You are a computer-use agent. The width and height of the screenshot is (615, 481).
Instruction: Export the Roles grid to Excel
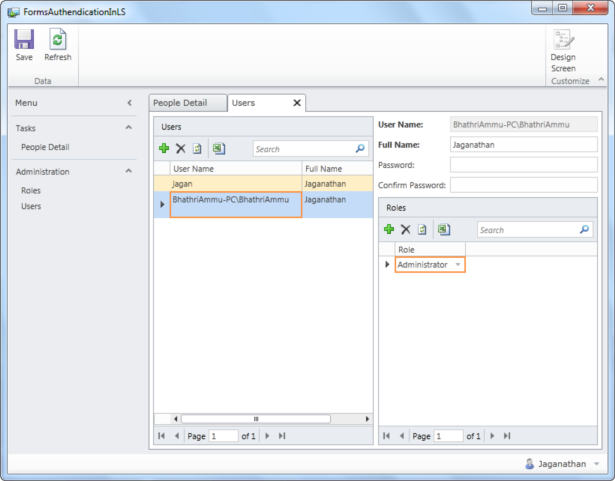(444, 229)
